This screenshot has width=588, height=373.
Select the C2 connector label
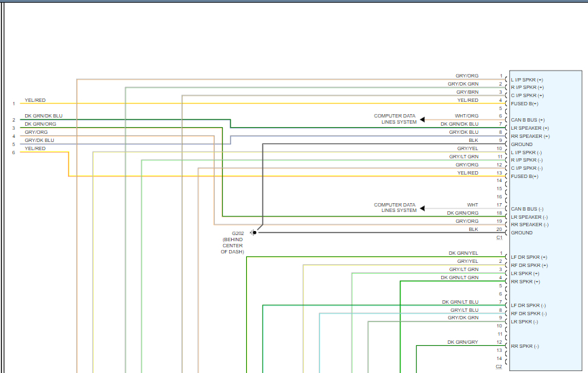tap(499, 366)
